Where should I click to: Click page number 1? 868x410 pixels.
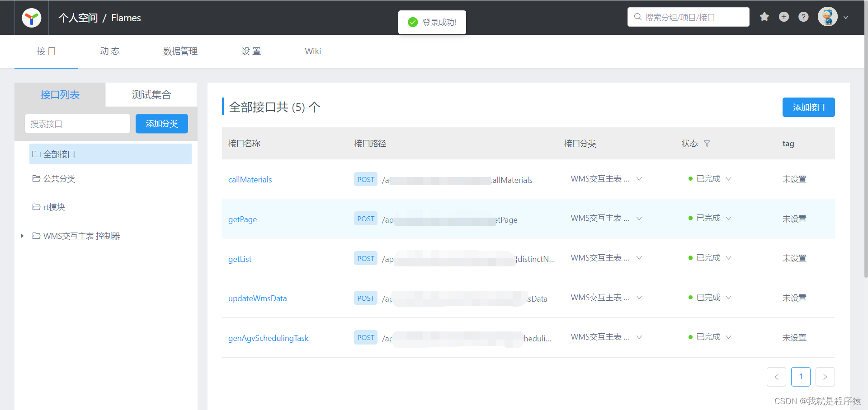click(801, 377)
